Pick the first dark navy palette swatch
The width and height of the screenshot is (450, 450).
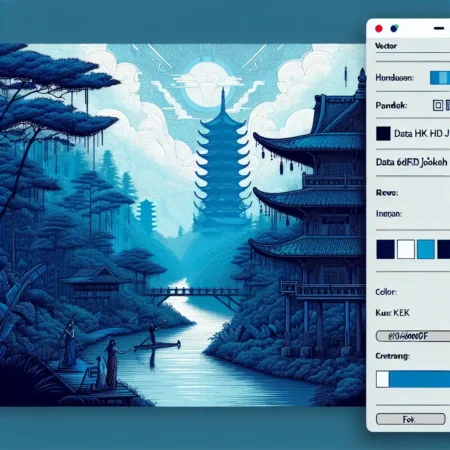tap(386, 249)
